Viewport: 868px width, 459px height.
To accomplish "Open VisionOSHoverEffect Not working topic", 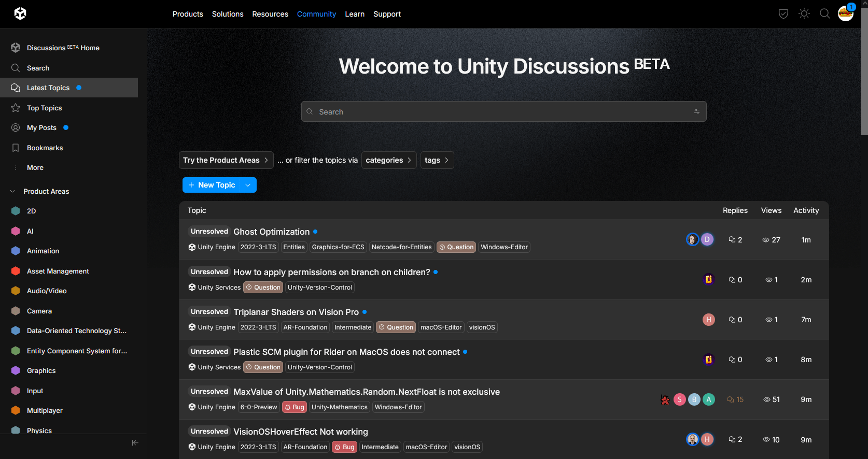I will 301,432.
